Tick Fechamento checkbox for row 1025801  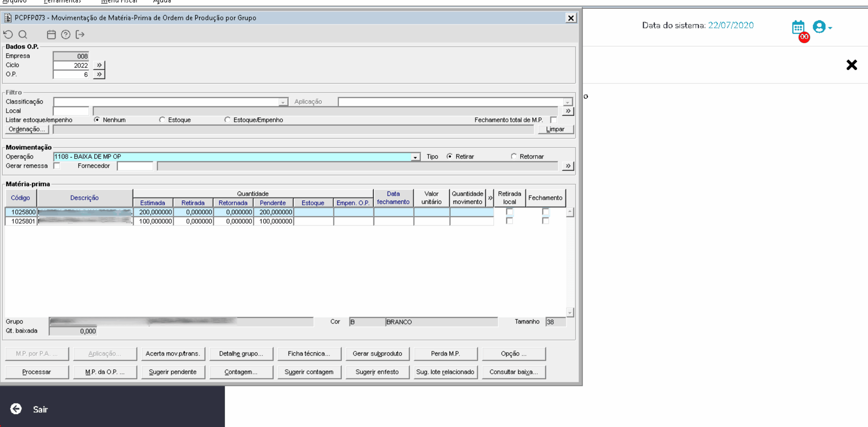pyautogui.click(x=545, y=221)
